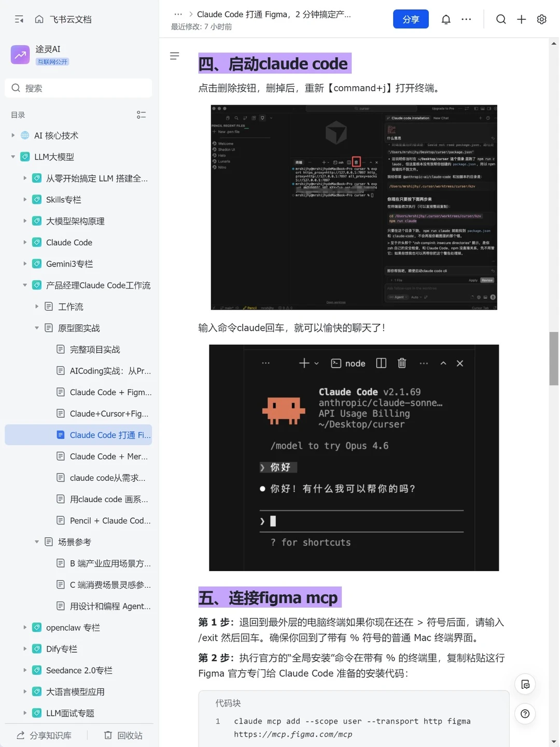Expand 大模型架构原理 node
Screen dimensions: 560x747
click(25, 221)
